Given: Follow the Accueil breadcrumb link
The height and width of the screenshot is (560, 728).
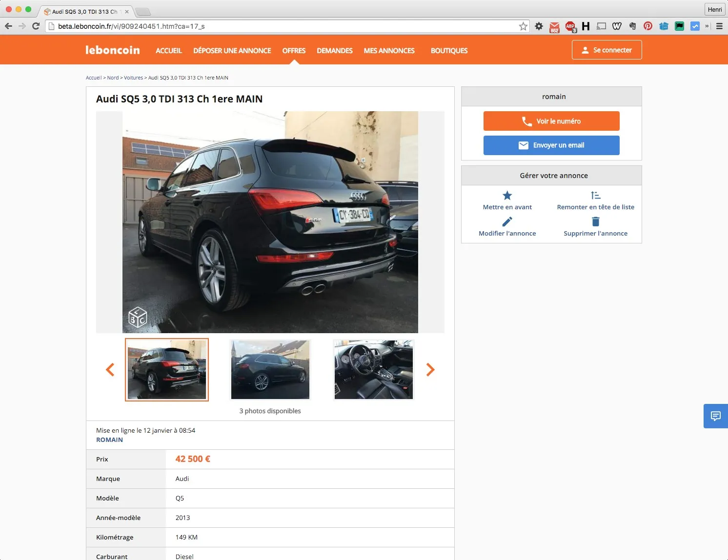Looking at the screenshot, I should tap(94, 78).
